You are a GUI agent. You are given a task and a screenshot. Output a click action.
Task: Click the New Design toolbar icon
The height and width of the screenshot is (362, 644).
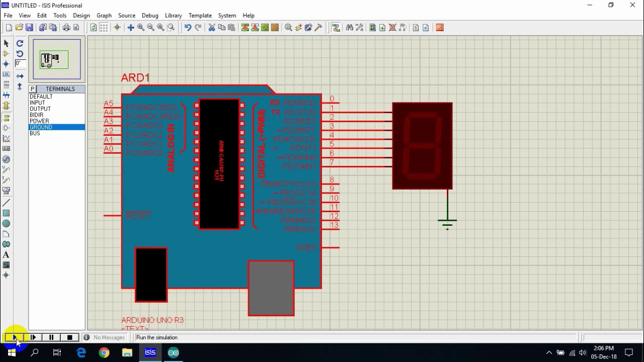point(9,28)
